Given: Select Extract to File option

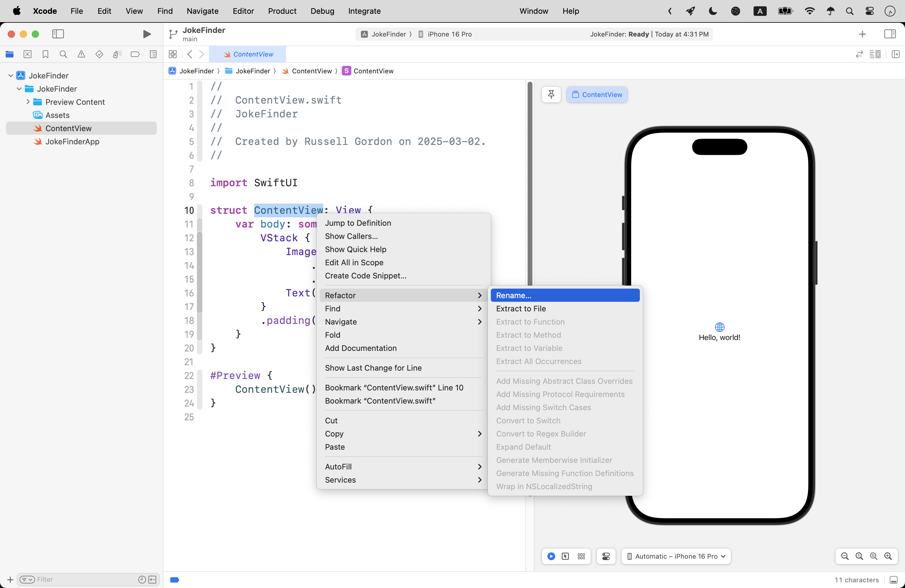Looking at the screenshot, I should tap(520, 308).
